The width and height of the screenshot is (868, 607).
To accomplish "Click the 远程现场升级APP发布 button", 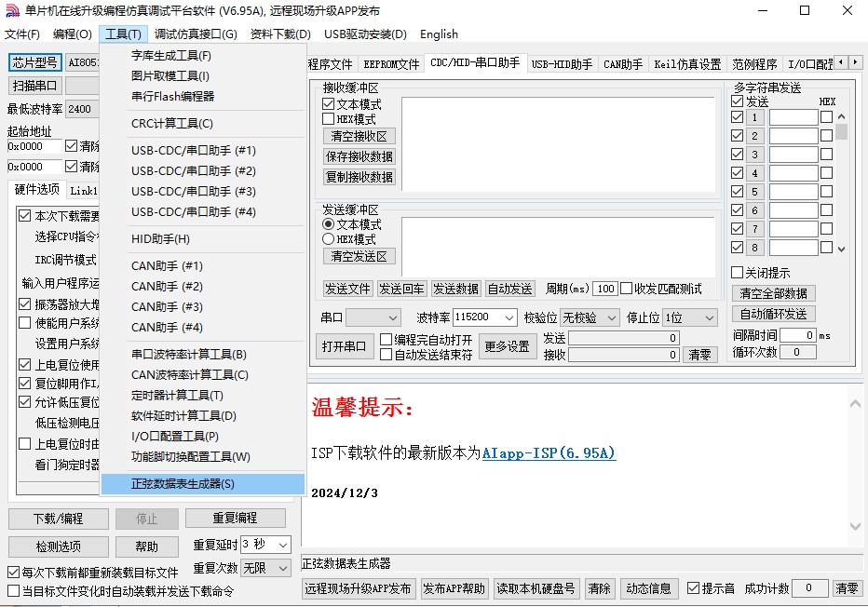I will pos(359,588).
